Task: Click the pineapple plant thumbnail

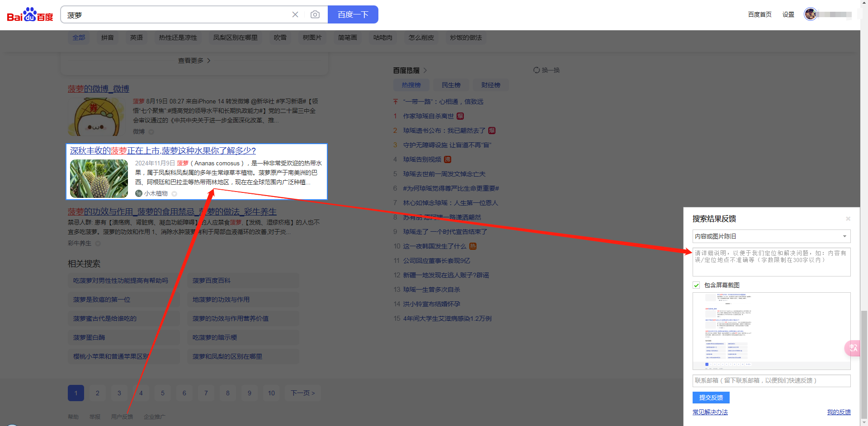Action: point(99,178)
